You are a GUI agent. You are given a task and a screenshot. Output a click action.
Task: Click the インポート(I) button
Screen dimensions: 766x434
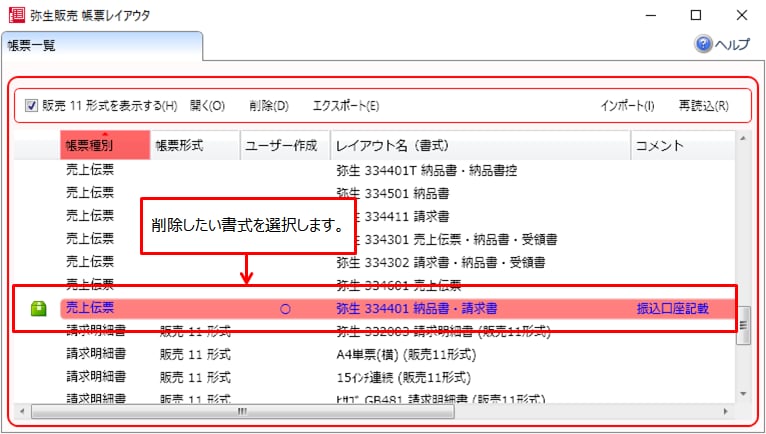[627, 106]
